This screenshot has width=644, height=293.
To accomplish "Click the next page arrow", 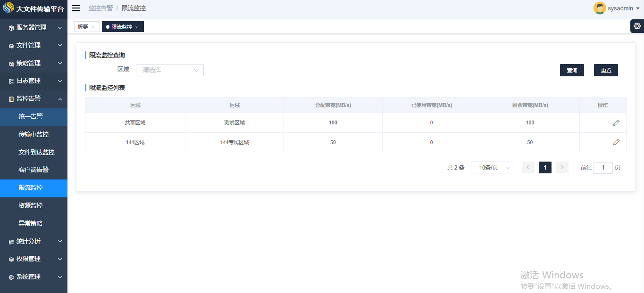I will 562,168.
